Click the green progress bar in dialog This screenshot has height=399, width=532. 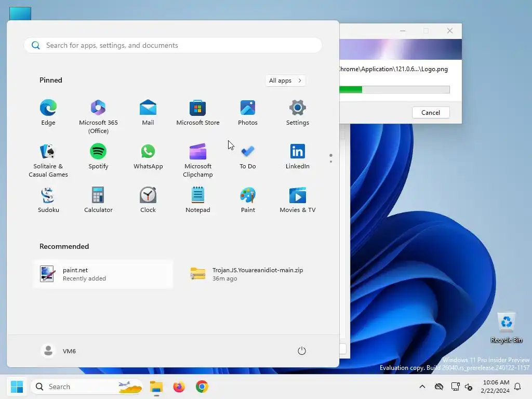point(394,89)
